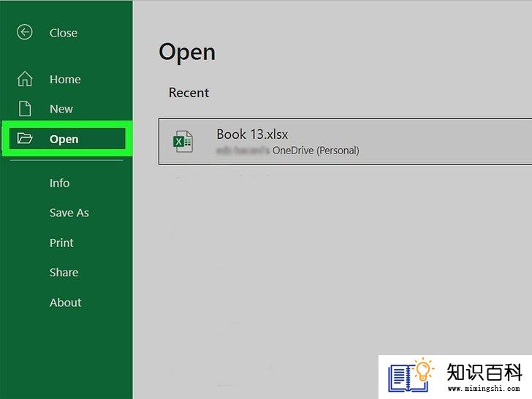The width and height of the screenshot is (532, 399).
Task: Click the Home house icon
Action: (x=25, y=79)
